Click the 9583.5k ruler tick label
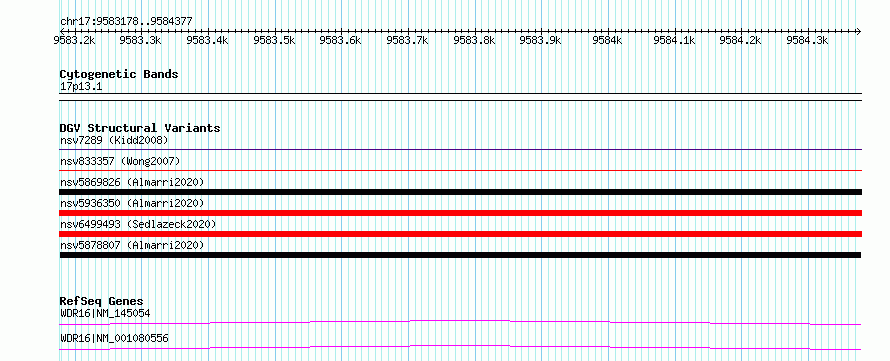The height and width of the screenshot is (361, 890). (274, 40)
